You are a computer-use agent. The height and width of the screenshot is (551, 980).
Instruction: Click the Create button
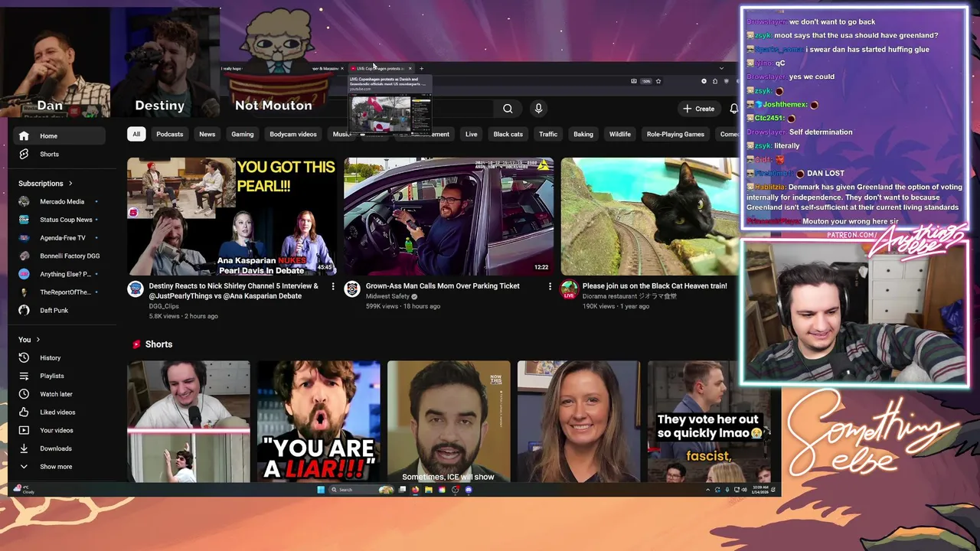pyautogui.click(x=699, y=109)
